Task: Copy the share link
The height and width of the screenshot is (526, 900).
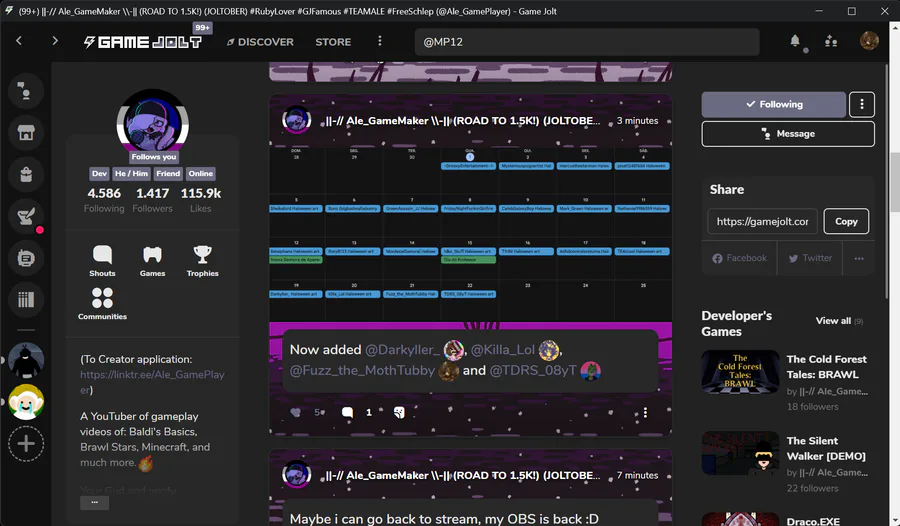Action: 846,221
